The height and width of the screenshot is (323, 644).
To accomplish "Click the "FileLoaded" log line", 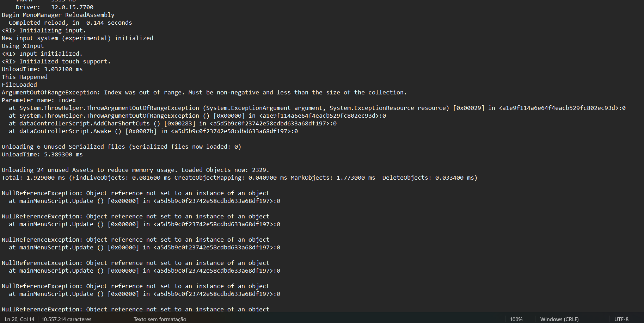I will click(19, 85).
